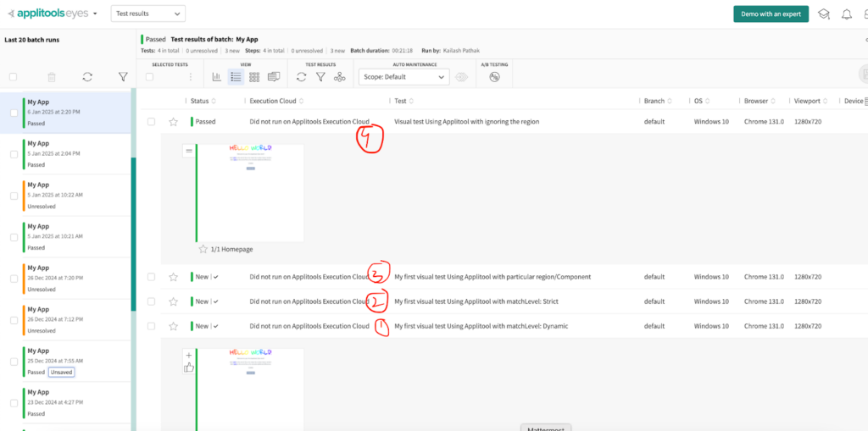Select the grid view icon in View group
868x431 pixels.
coord(254,77)
